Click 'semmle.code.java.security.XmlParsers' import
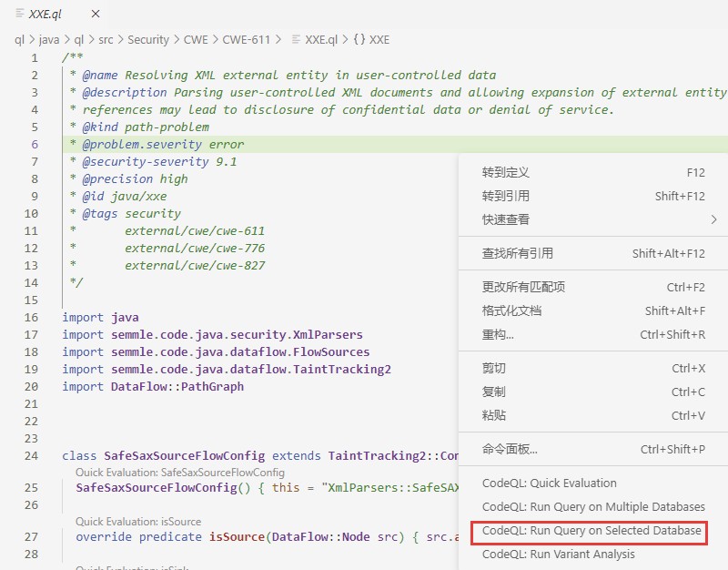The width and height of the screenshot is (728, 570). click(x=237, y=335)
